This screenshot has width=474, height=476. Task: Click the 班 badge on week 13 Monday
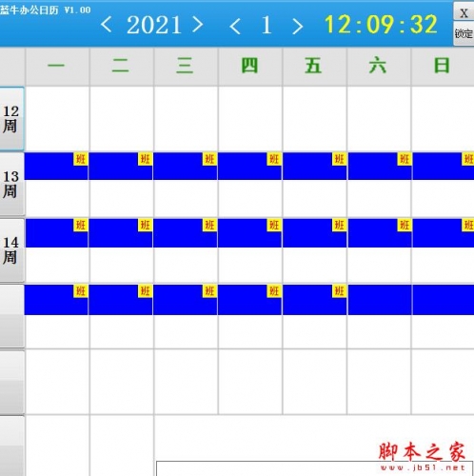coord(81,159)
